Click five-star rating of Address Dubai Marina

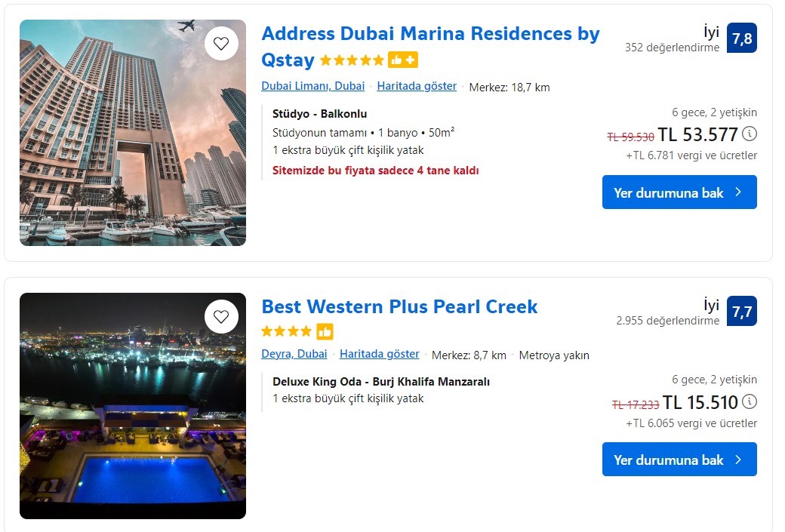click(x=352, y=60)
